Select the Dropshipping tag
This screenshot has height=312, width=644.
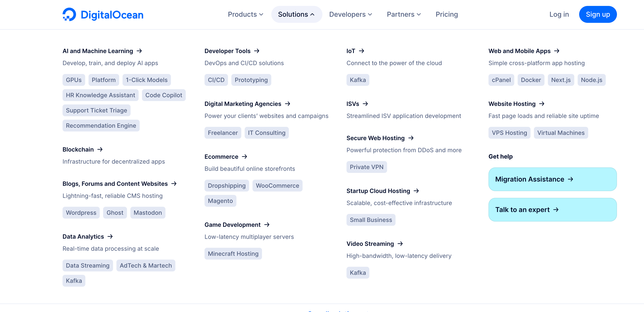tap(227, 185)
